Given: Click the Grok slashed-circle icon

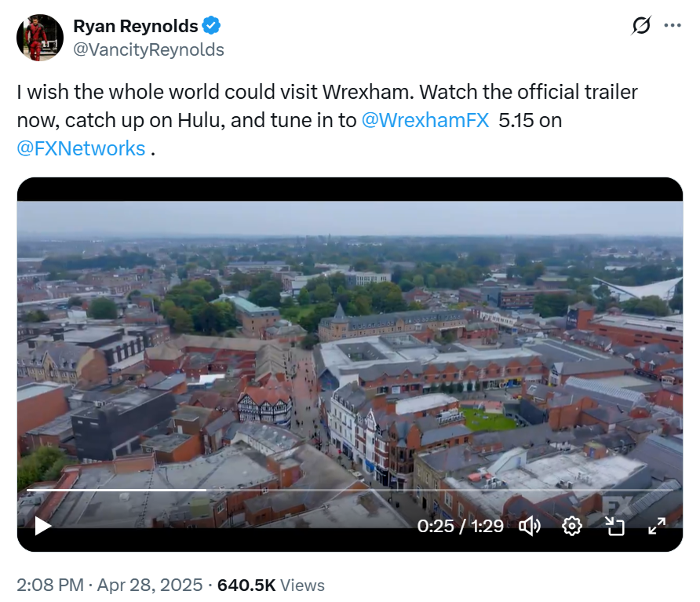Looking at the screenshot, I should pyautogui.click(x=640, y=26).
